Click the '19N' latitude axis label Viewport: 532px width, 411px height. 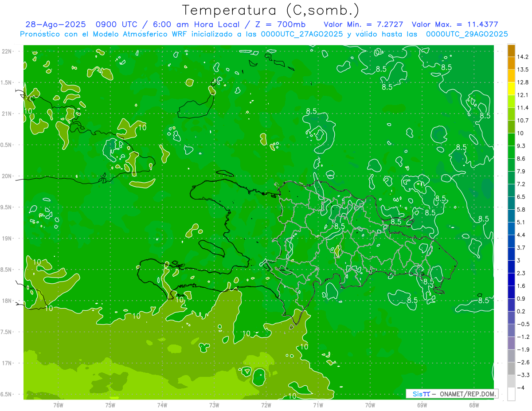point(7,238)
